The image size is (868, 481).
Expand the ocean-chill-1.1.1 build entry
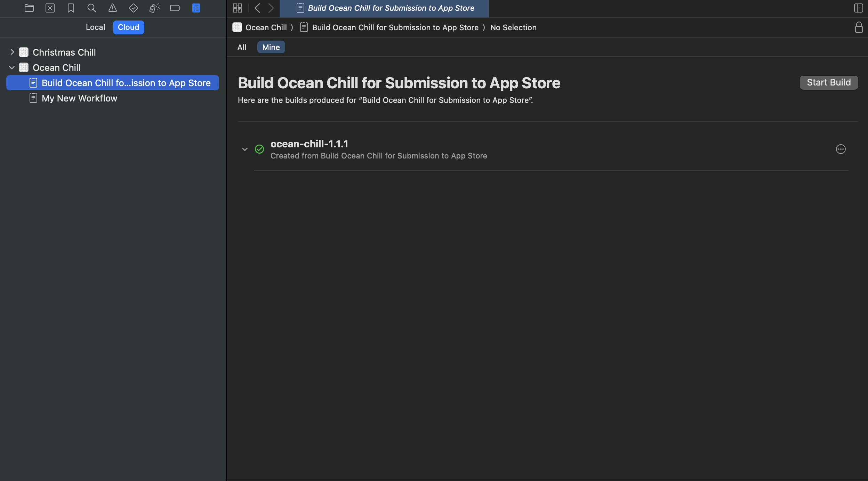pos(245,149)
